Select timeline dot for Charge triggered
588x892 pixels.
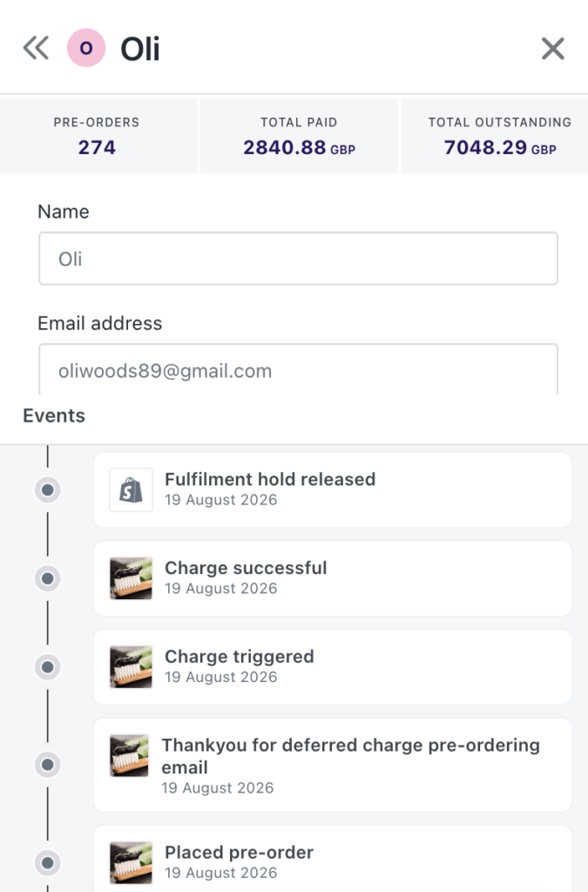coord(48,666)
